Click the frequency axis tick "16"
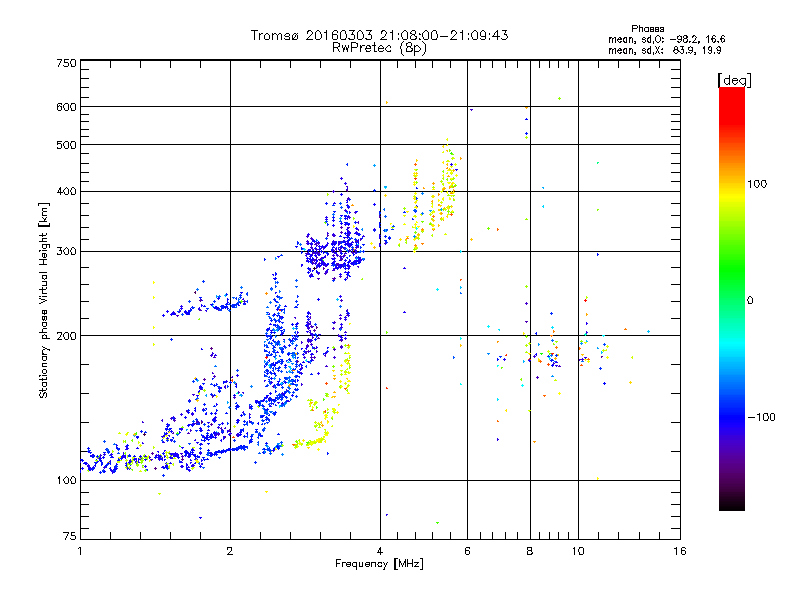The width and height of the screenshot is (800, 600). point(680,551)
